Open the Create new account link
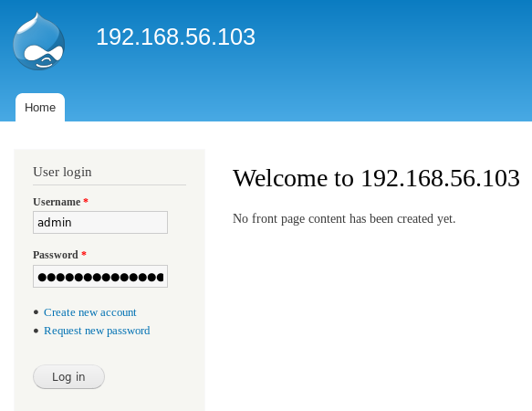 [x=90, y=312]
